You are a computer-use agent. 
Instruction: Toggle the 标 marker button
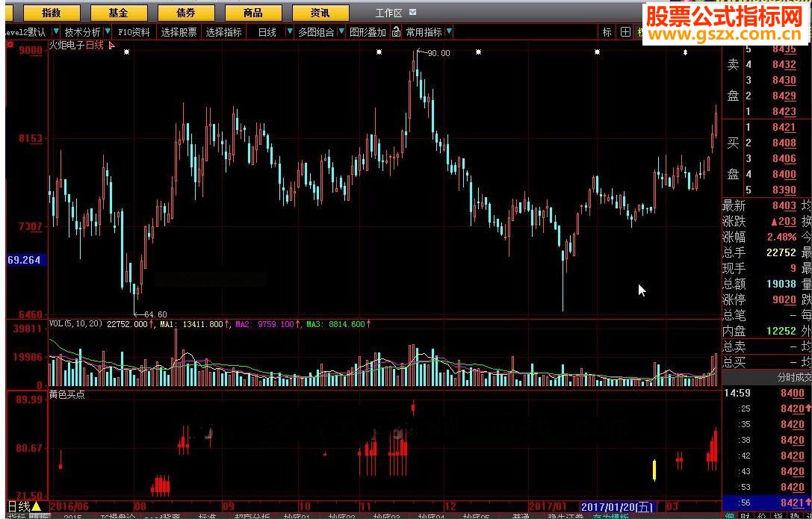(x=607, y=32)
